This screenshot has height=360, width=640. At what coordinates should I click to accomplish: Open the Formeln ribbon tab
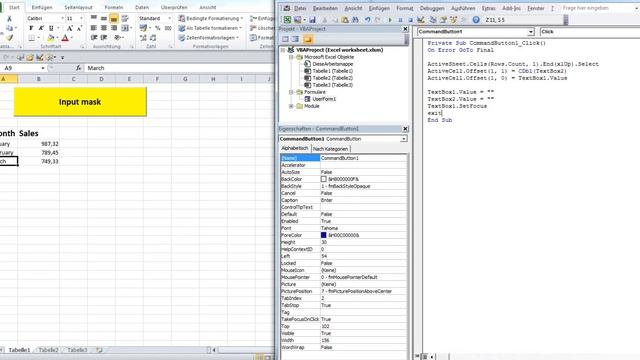click(114, 7)
